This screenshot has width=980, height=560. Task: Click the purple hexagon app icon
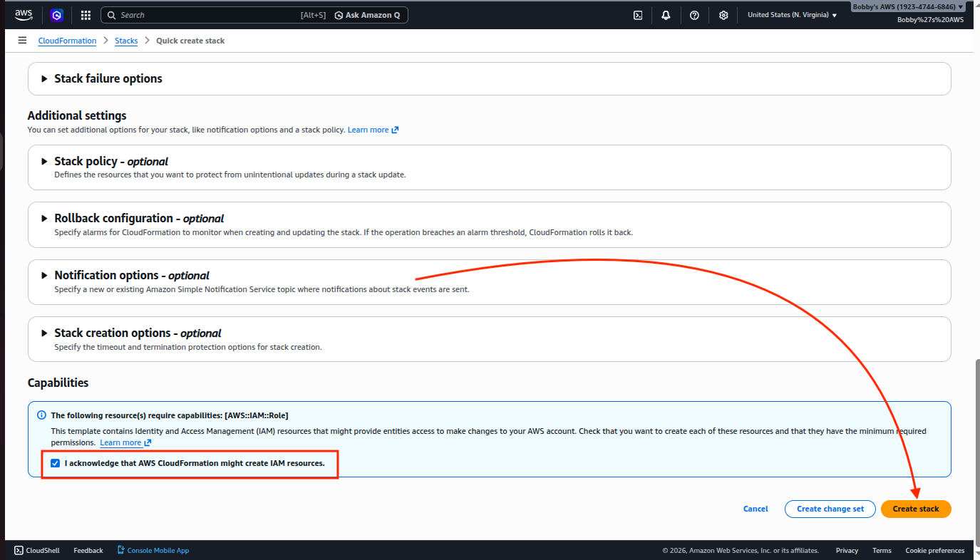[x=57, y=15]
